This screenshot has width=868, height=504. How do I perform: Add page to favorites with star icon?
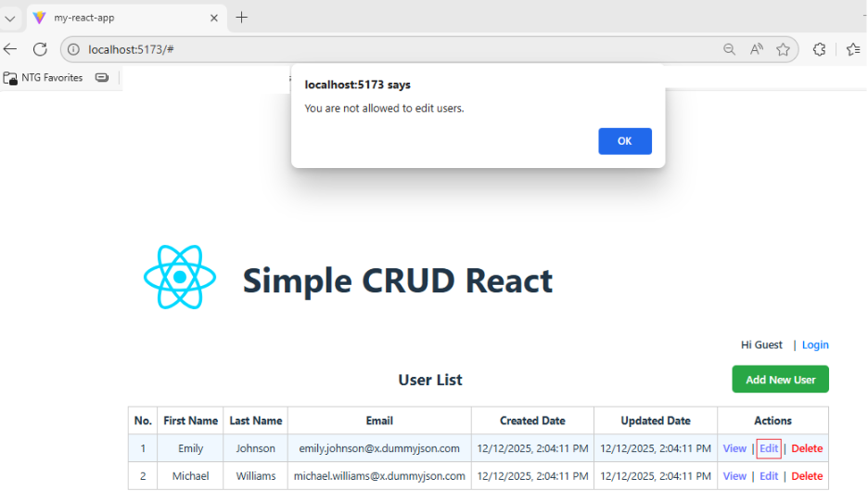pyautogui.click(x=784, y=49)
